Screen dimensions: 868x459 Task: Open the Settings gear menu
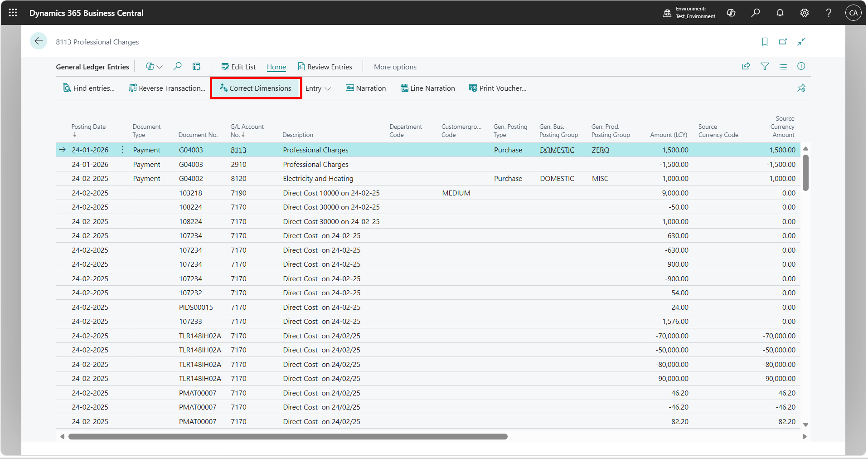tap(805, 13)
